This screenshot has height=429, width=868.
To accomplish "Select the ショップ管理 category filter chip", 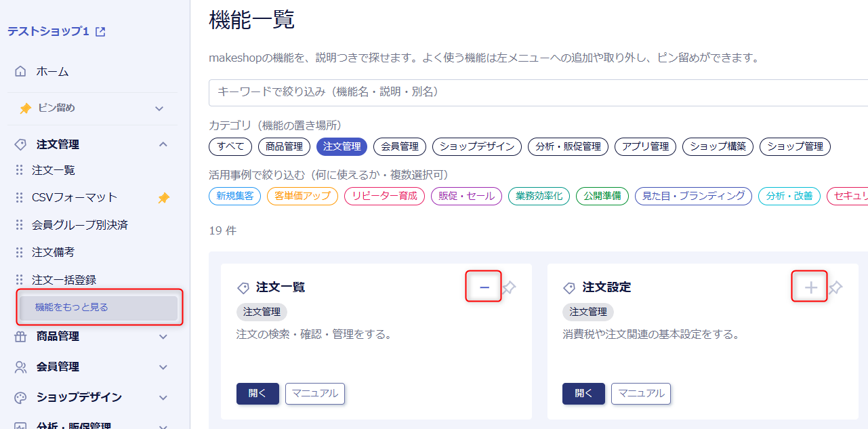I will pyautogui.click(x=795, y=146).
